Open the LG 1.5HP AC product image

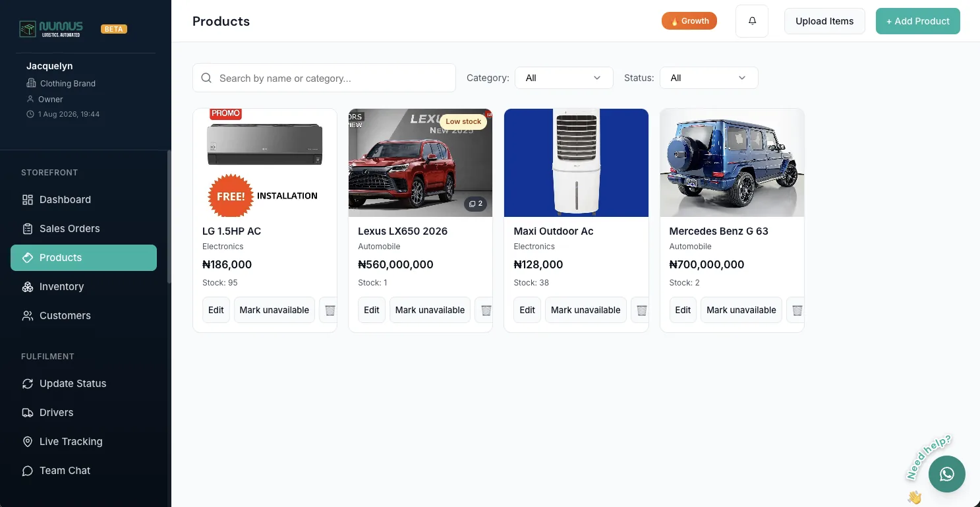coord(265,163)
